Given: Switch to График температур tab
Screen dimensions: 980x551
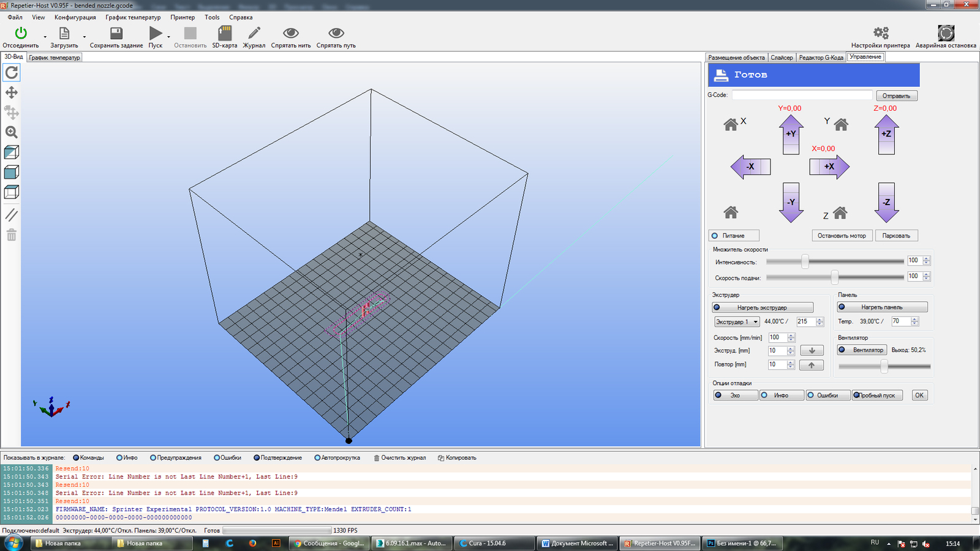Looking at the screenshot, I should click(55, 58).
